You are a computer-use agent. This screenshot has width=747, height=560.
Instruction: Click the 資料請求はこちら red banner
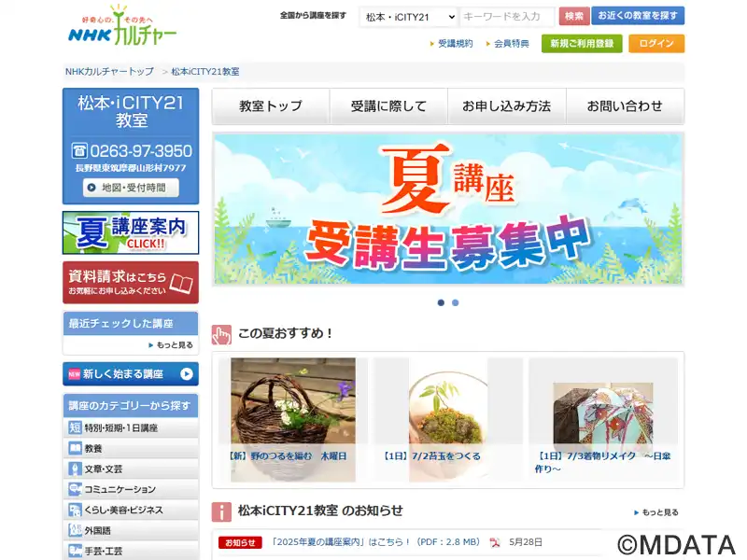(131, 283)
